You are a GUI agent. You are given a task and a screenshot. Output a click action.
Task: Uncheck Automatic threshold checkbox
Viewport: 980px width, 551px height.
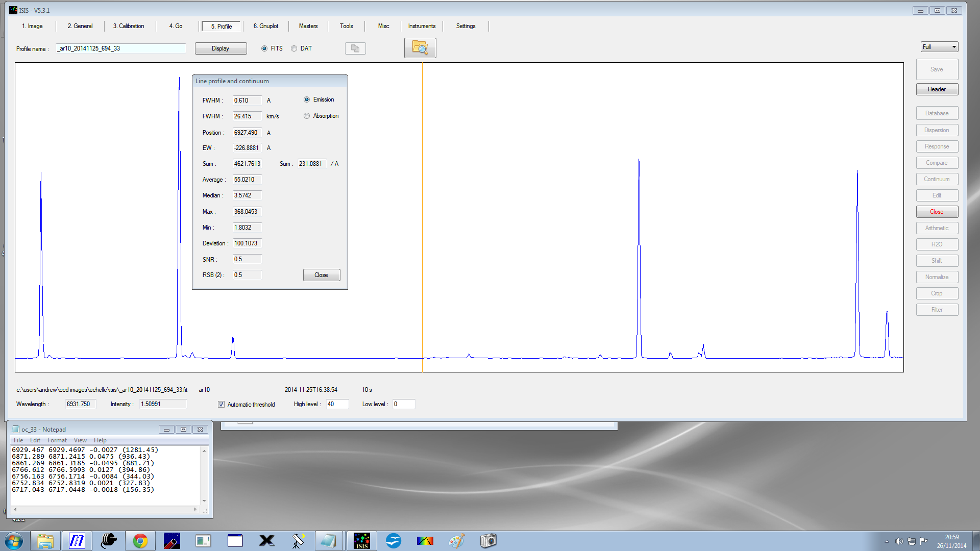pos(221,405)
